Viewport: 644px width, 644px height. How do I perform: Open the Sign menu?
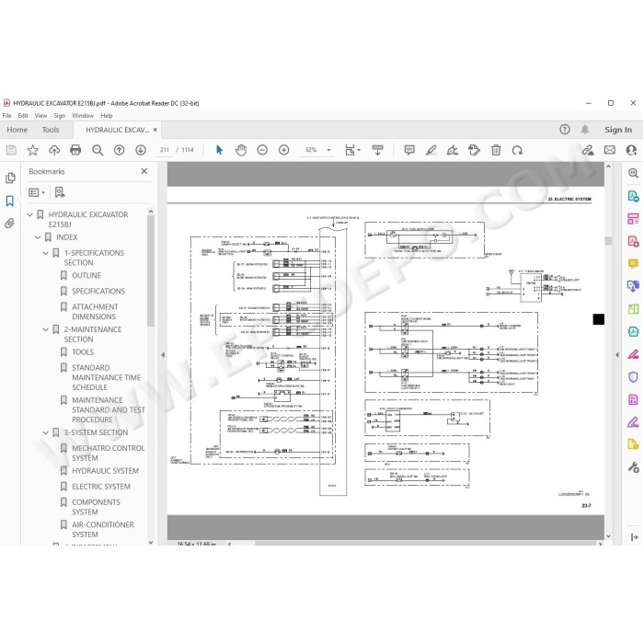point(60,116)
